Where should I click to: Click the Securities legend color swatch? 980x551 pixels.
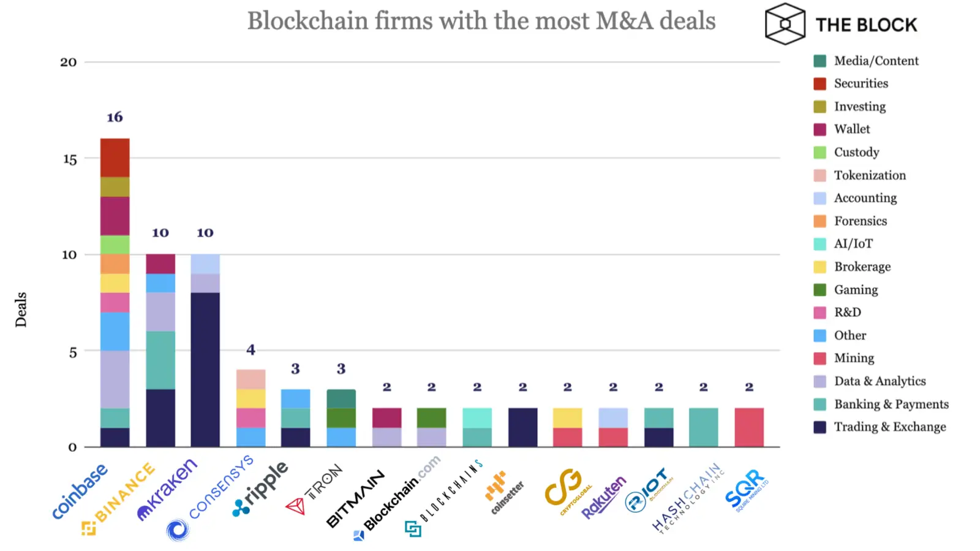pos(820,84)
